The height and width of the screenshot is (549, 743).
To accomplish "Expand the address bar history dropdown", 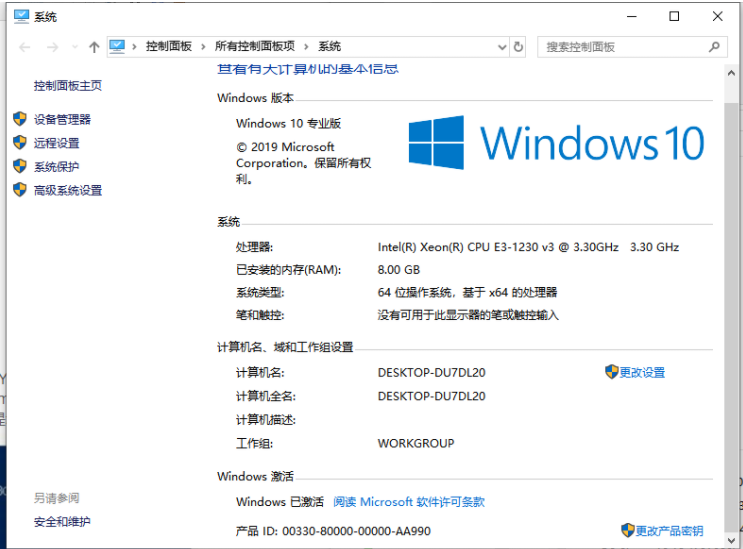I will (x=502, y=47).
